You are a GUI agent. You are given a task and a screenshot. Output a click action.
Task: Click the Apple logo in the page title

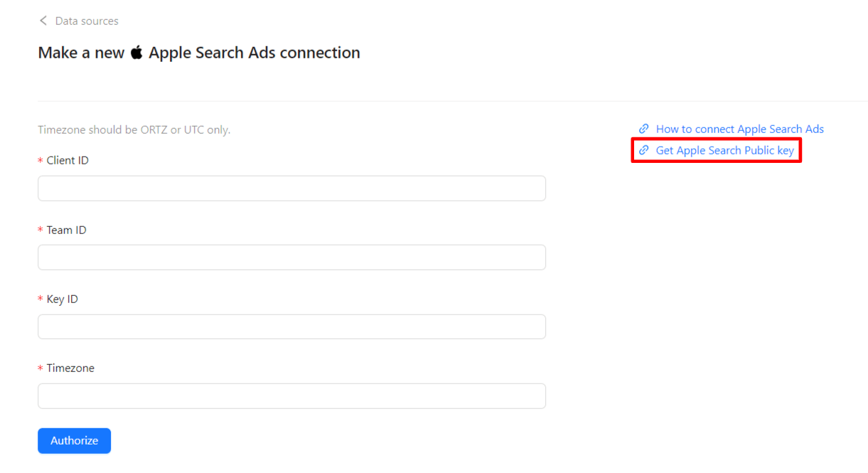(136, 52)
